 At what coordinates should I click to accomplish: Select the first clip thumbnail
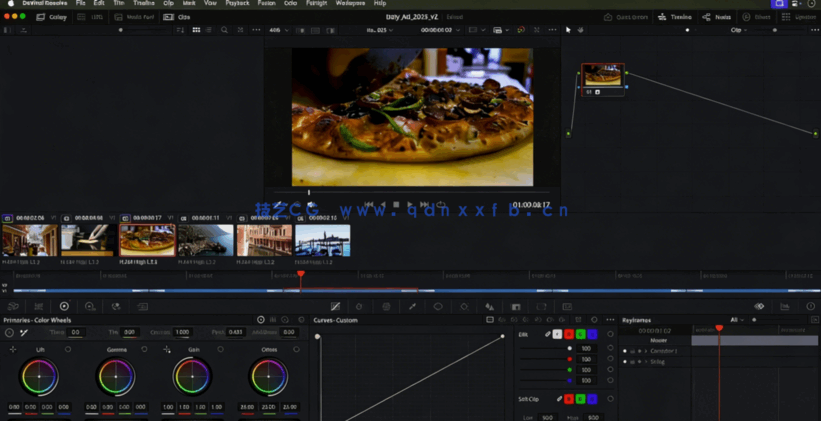30,240
